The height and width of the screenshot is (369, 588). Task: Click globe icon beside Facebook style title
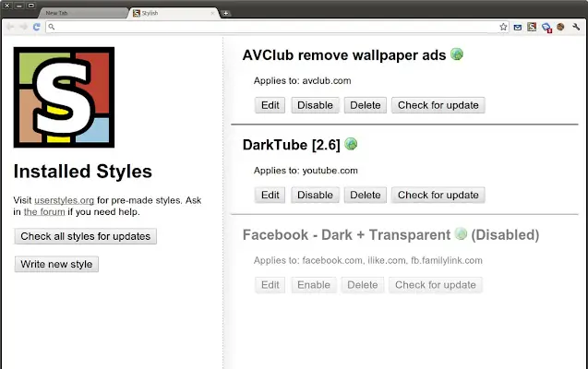(461, 233)
